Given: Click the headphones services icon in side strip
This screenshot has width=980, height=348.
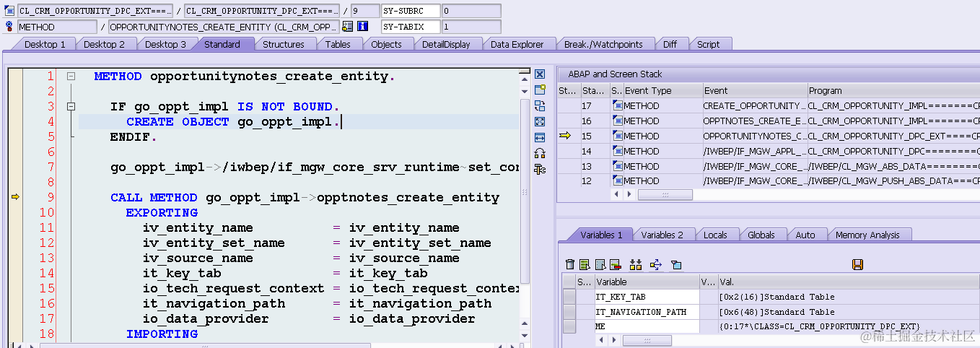Looking at the screenshot, I should tap(540, 153).
